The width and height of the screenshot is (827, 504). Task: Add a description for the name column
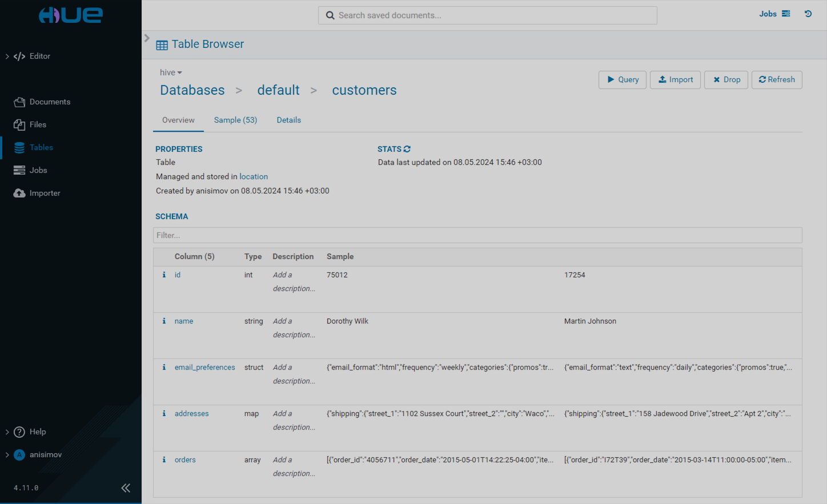[294, 328]
